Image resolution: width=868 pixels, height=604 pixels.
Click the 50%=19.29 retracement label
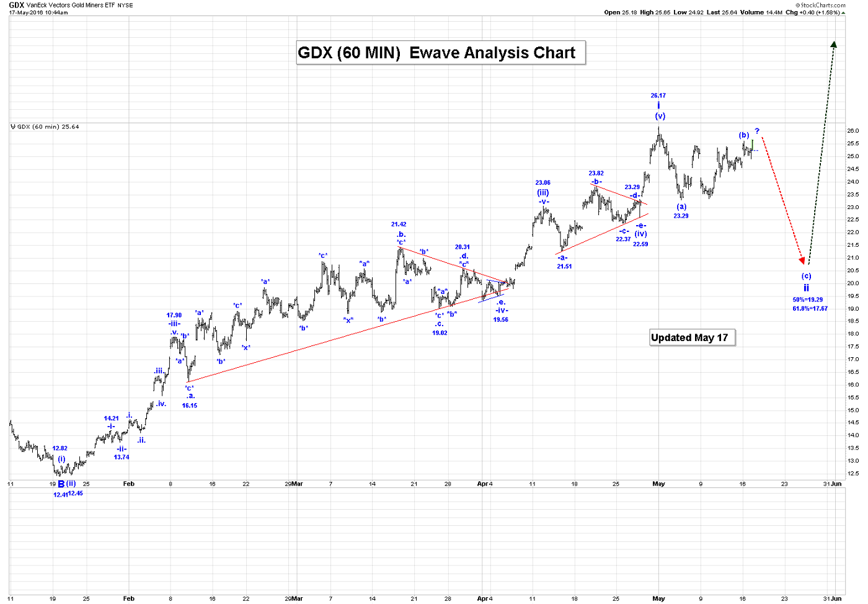click(x=808, y=300)
